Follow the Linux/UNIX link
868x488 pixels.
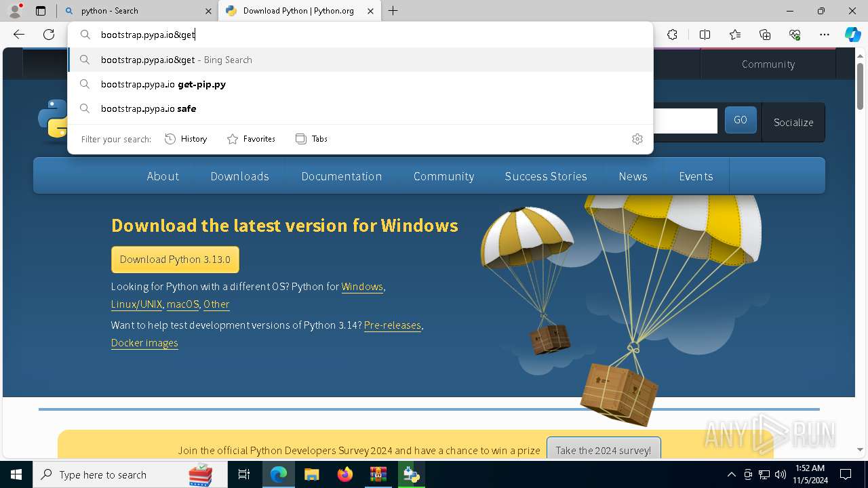(136, 304)
